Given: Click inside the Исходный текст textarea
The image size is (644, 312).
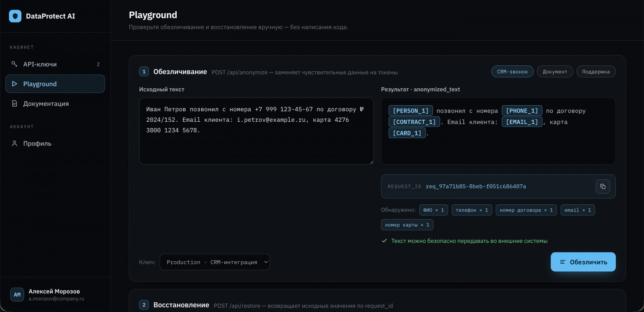Looking at the screenshot, I should (x=256, y=131).
